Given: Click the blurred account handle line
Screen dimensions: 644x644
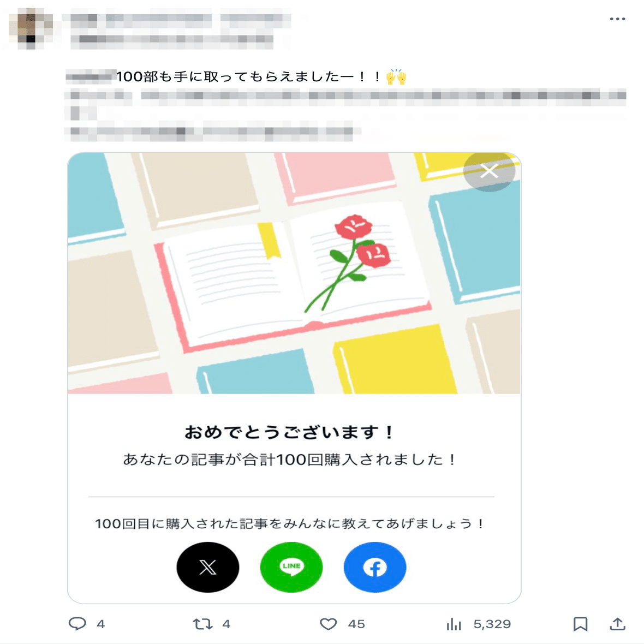Looking at the screenshot, I should (172, 40).
